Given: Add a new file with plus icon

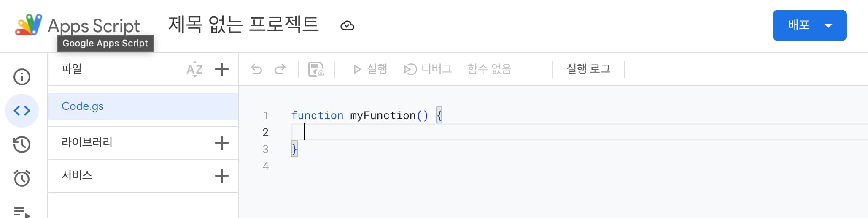Looking at the screenshot, I should tap(222, 69).
